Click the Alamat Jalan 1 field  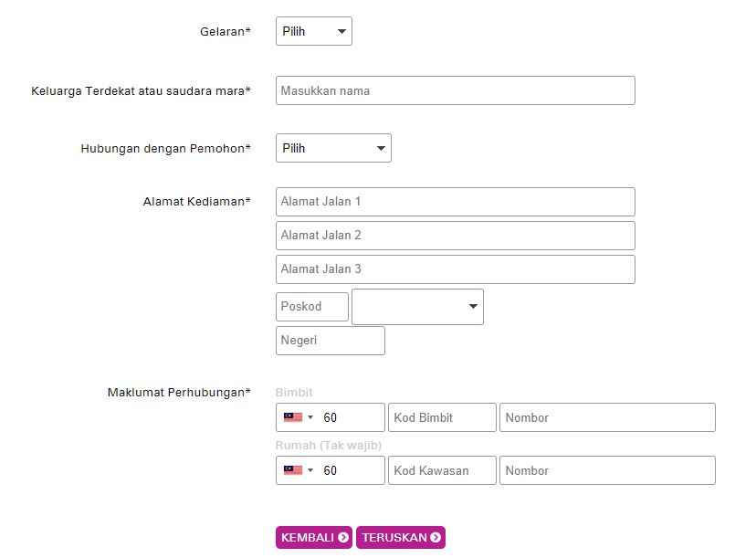[455, 202]
